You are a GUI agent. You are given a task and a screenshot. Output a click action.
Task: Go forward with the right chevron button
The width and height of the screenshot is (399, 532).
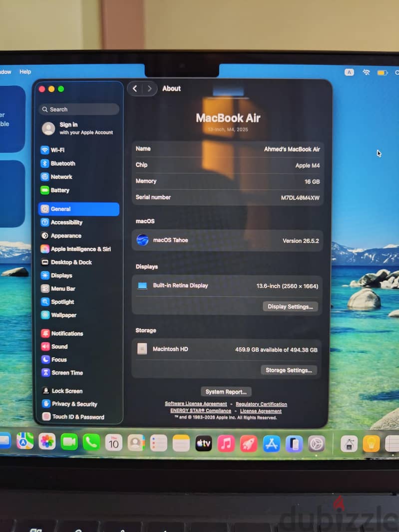(x=149, y=88)
